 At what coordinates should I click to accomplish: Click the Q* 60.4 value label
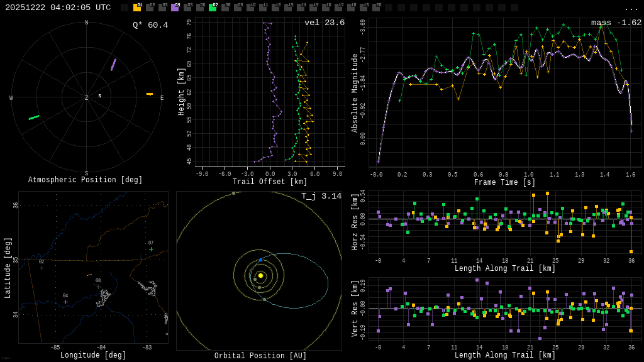(x=150, y=25)
